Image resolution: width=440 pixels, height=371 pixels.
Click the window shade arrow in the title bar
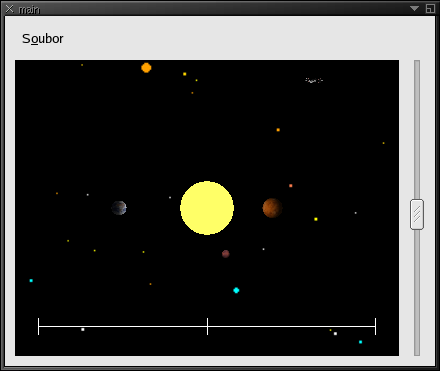(x=414, y=9)
